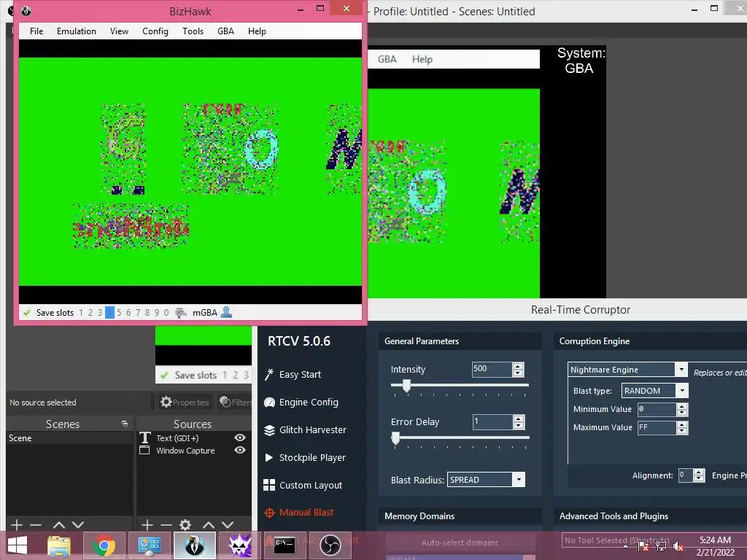Click the Intensity slider handle
747x560 pixels.
[406, 386]
